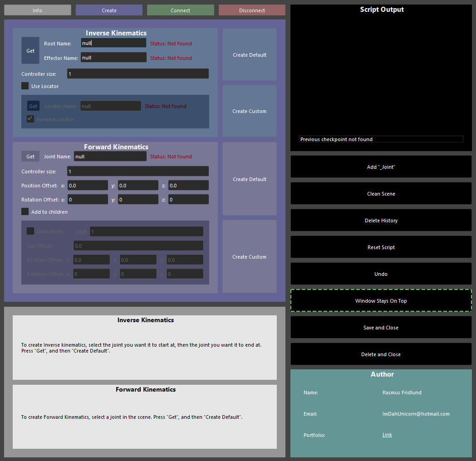Click Create Default for Inverse Kinematics
This screenshot has width=476, height=461.
(250, 55)
